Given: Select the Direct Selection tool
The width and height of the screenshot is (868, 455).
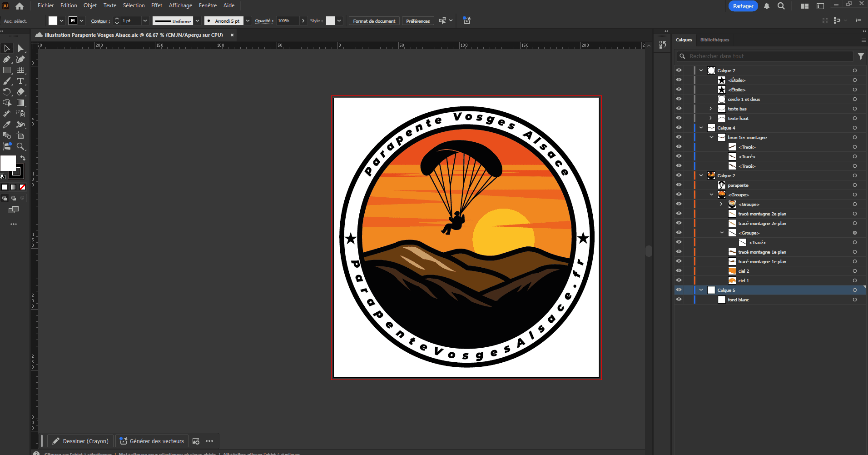Looking at the screenshot, I should (x=20, y=48).
